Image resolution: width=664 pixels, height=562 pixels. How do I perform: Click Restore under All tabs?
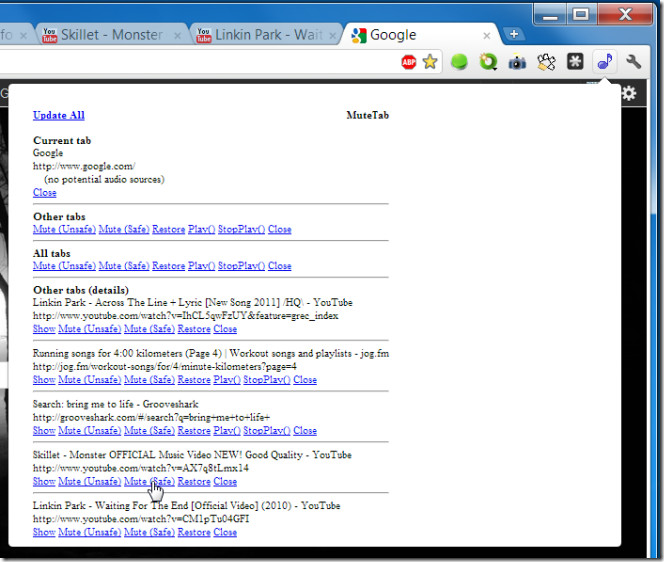click(169, 266)
